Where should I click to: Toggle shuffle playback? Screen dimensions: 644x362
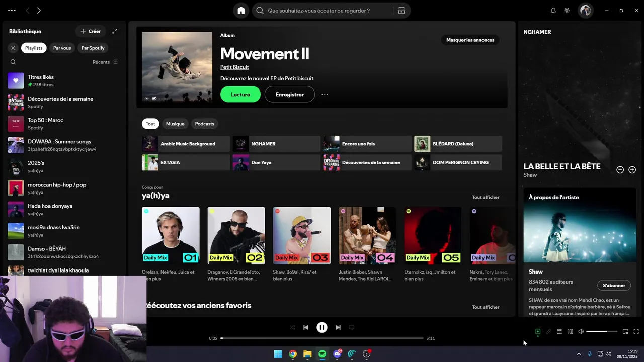(x=292, y=327)
